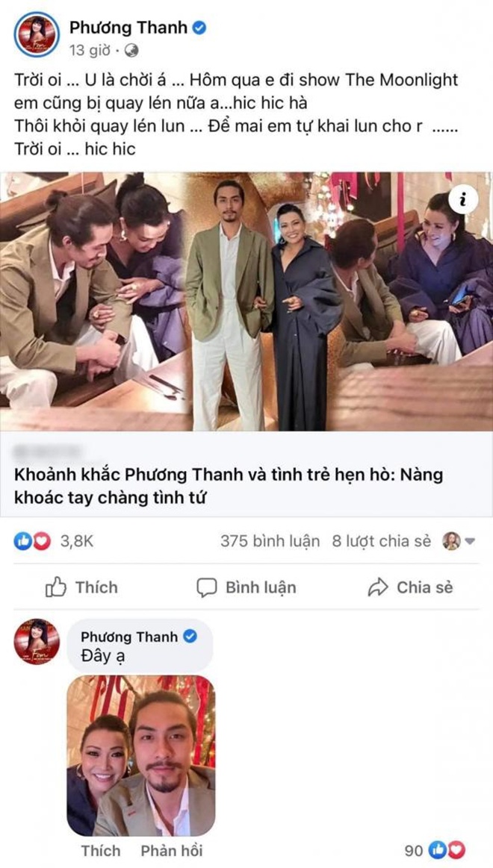
Task: Click the heart reaction on the comment
Action: click(x=457, y=850)
